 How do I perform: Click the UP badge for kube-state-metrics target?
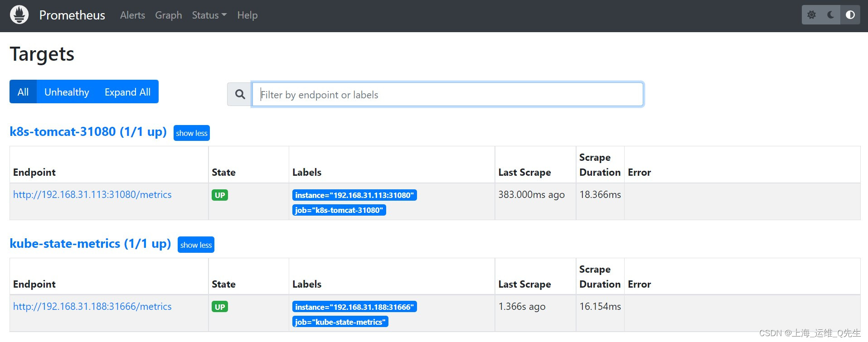[220, 307]
